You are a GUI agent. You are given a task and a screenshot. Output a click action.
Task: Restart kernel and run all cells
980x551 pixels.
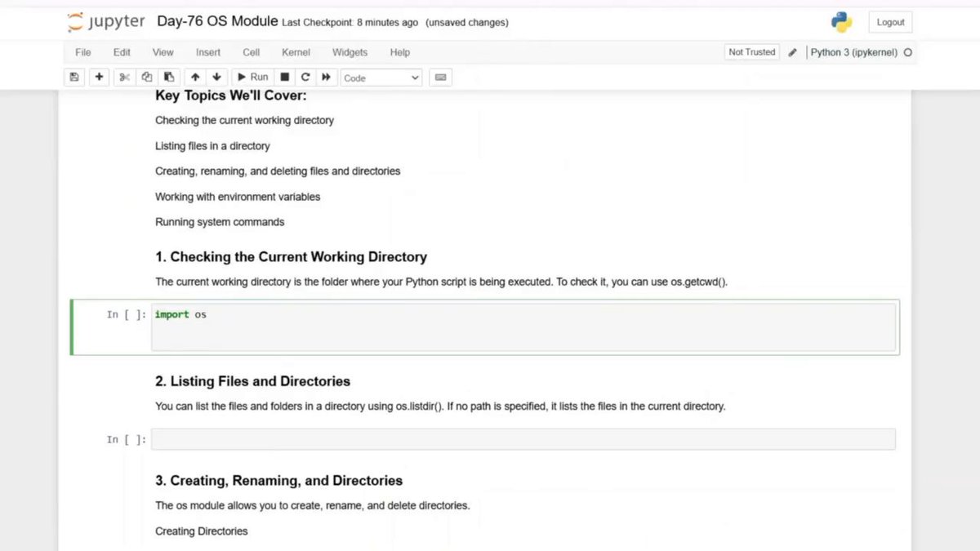click(326, 77)
